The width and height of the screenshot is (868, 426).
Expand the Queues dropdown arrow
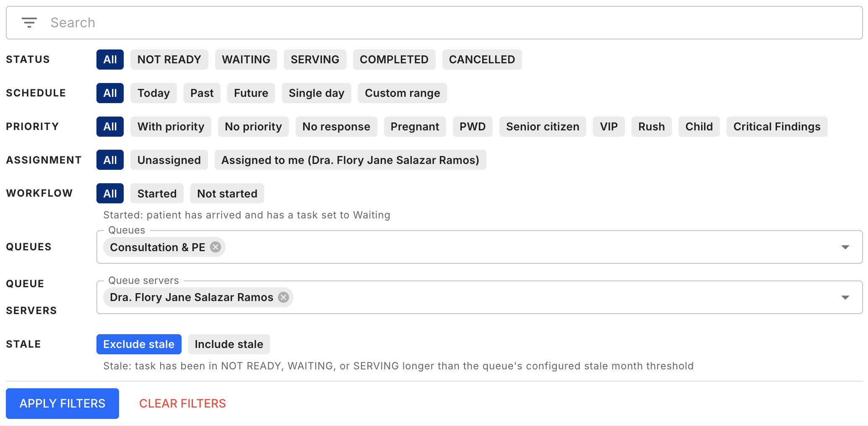[x=845, y=247]
